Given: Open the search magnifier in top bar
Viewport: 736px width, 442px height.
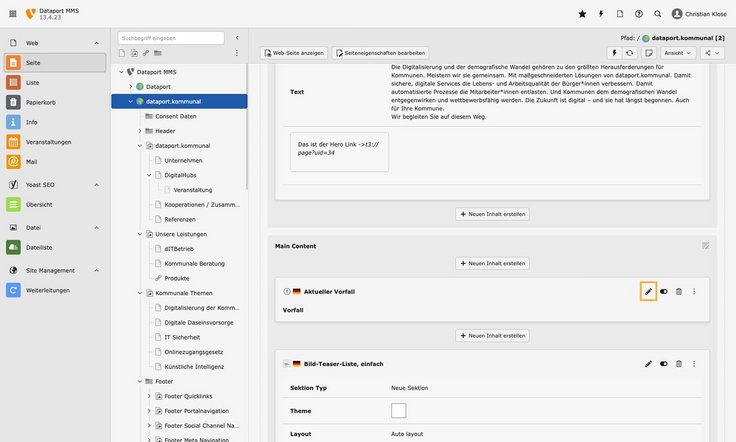Looking at the screenshot, I should 657,14.
